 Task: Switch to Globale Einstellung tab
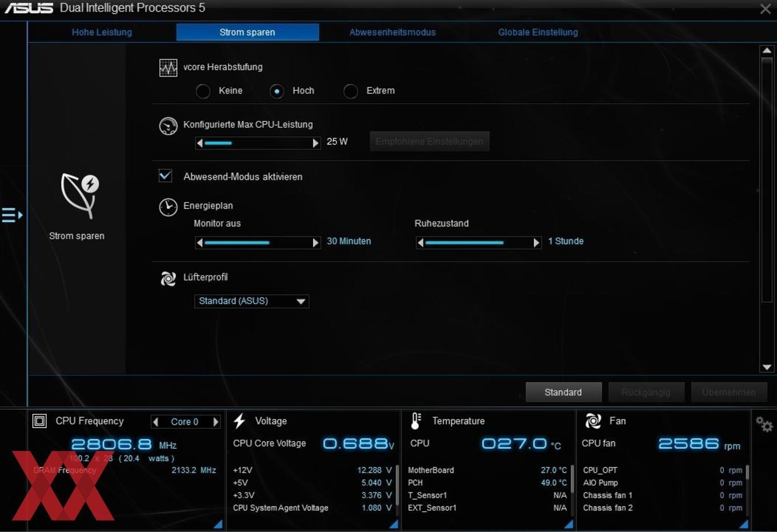click(538, 32)
